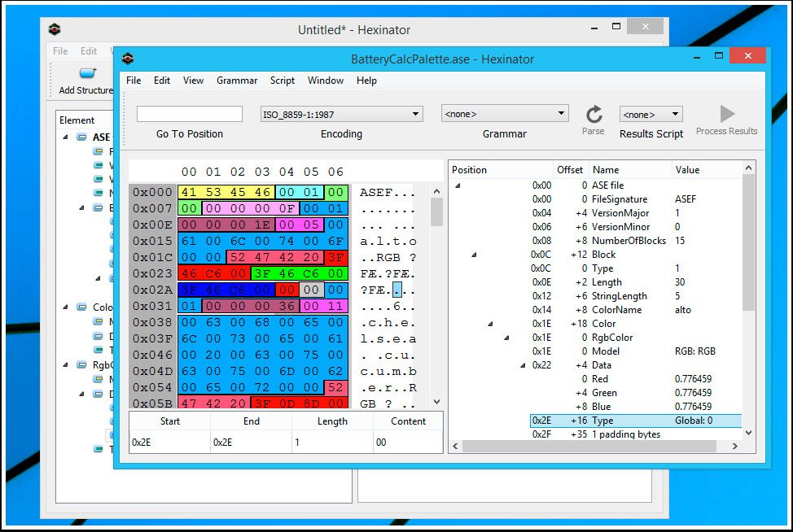Click the Process Results button label
The height and width of the screenshot is (532, 793).
(727, 131)
